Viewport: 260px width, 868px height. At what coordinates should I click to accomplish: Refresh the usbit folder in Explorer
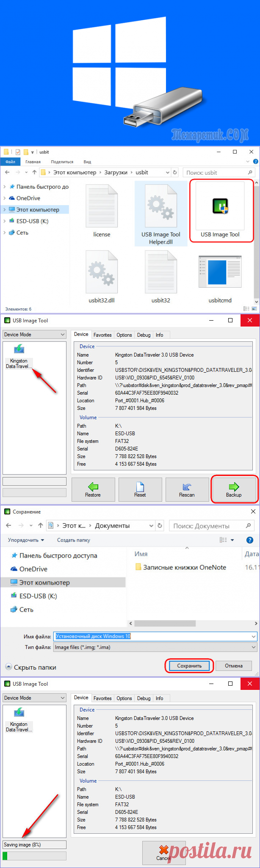coord(175,172)
